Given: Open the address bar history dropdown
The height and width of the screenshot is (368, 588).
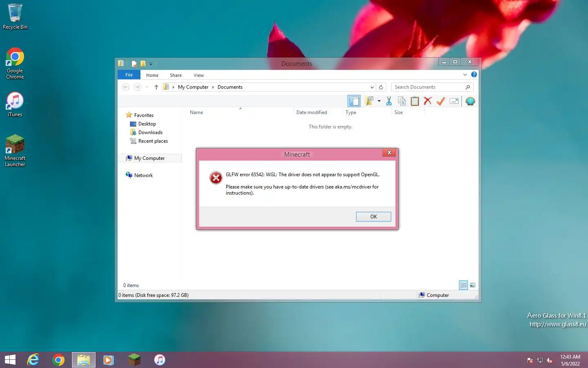Looking at the screenshot, I should click(x=372, y=87).
